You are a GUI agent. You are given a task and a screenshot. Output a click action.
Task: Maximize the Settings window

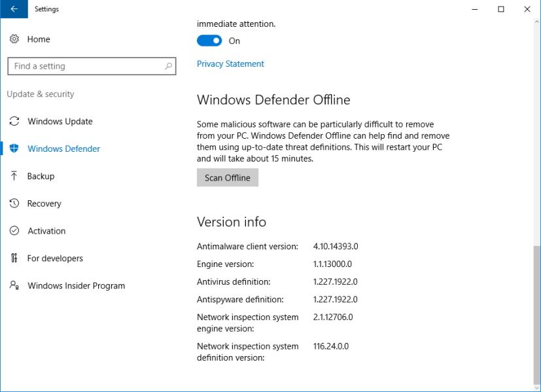(x=501, y=9)
